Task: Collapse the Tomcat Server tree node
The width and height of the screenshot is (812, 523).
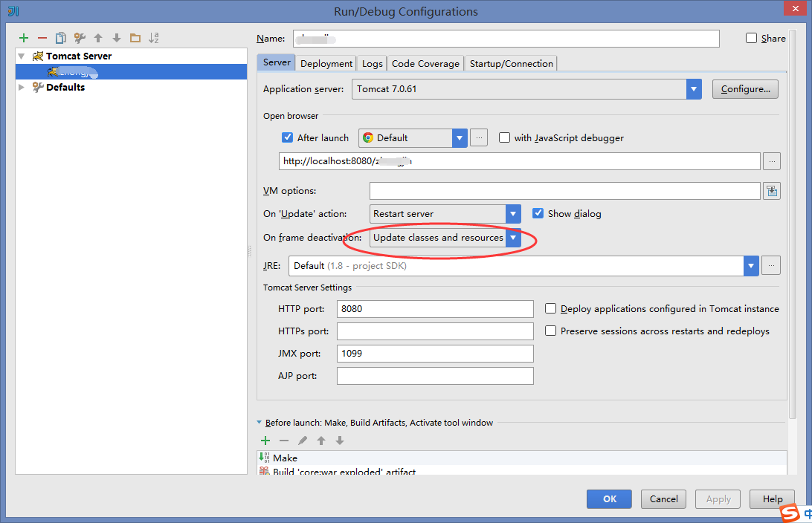Action: (22, 56)
